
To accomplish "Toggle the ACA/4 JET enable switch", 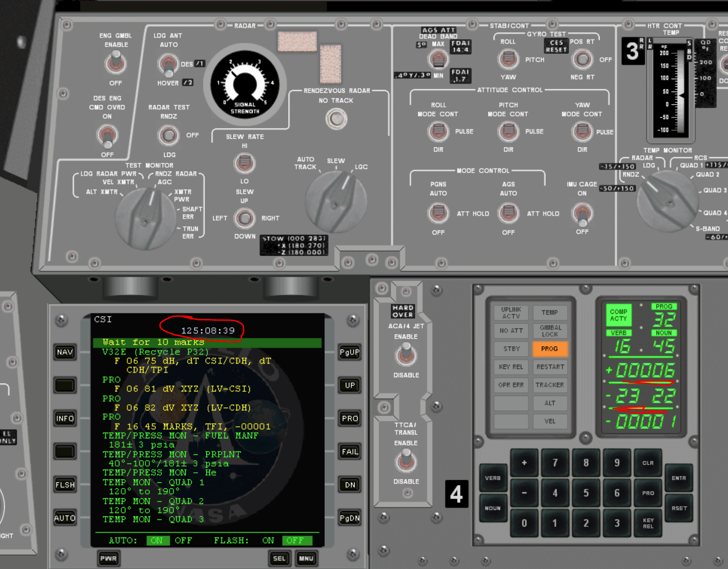I will (406, 355).
